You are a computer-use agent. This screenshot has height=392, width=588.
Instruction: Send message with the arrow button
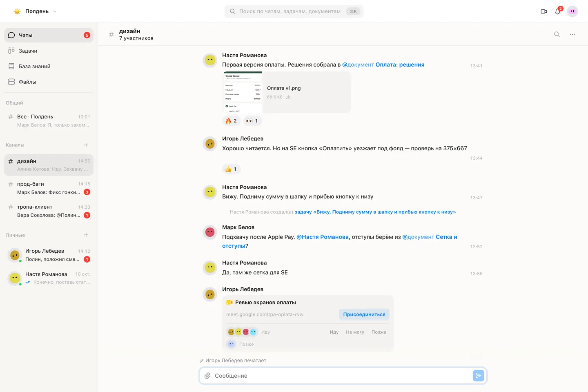click(478, 376)
